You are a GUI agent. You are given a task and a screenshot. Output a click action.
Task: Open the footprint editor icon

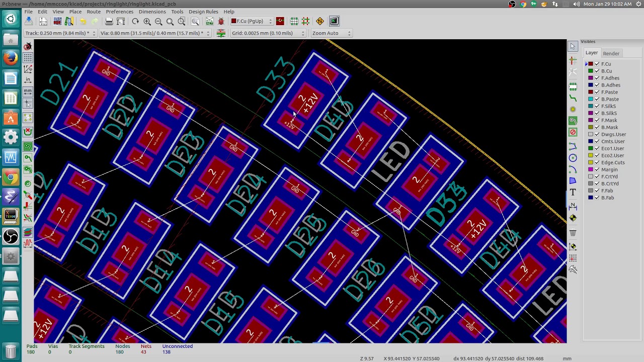pyautogui.click(x=57, y=21)
